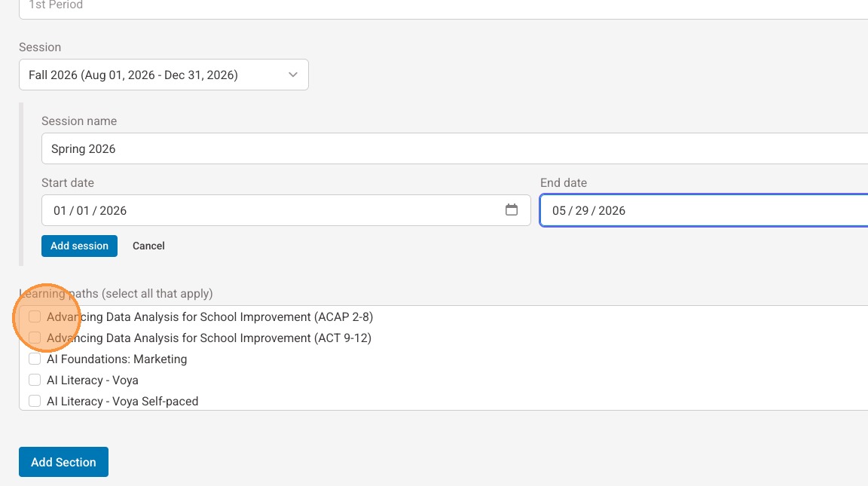Check Advancing Data Analysis (ACT 9-12) checkbox
868x486 pixels.
click(x=35, y=338)
